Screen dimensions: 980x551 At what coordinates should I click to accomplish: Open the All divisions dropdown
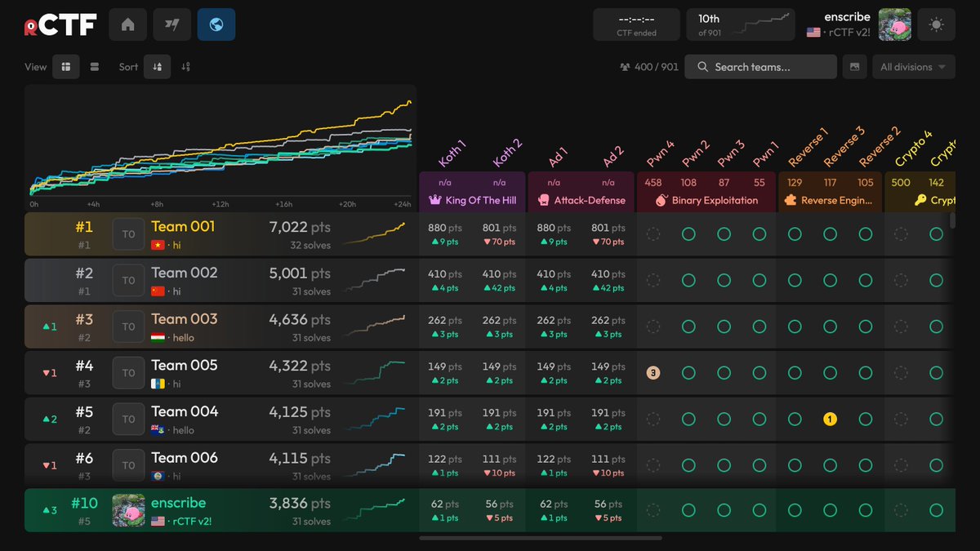pos(913,67)
